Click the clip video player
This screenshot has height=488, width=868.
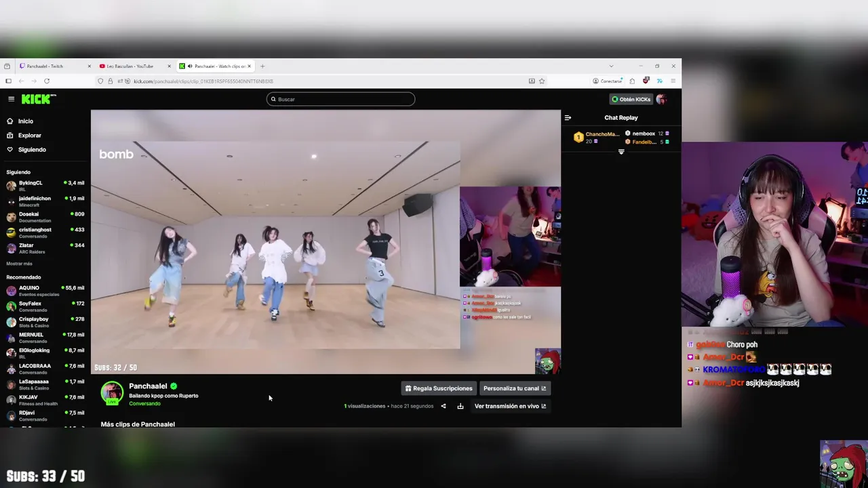[325, 242]
